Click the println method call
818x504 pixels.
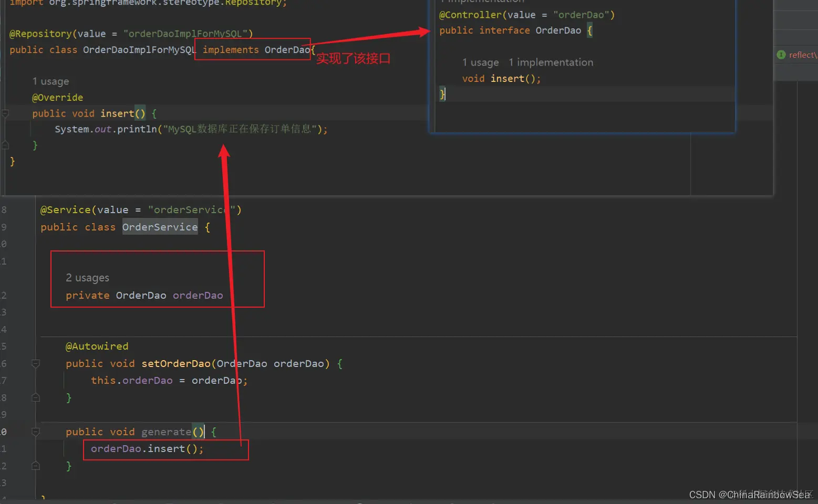[x=137, y=129]
